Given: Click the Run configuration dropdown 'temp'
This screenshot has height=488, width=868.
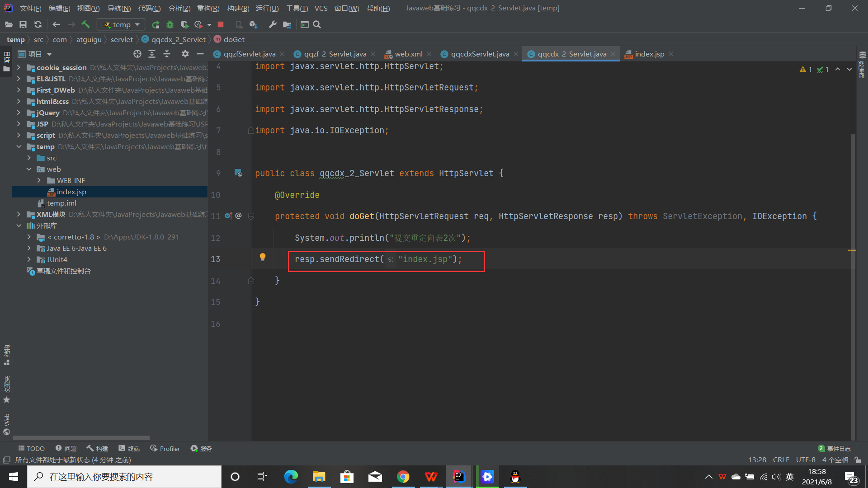Looking at the screenshot, I should pos(118,24).
